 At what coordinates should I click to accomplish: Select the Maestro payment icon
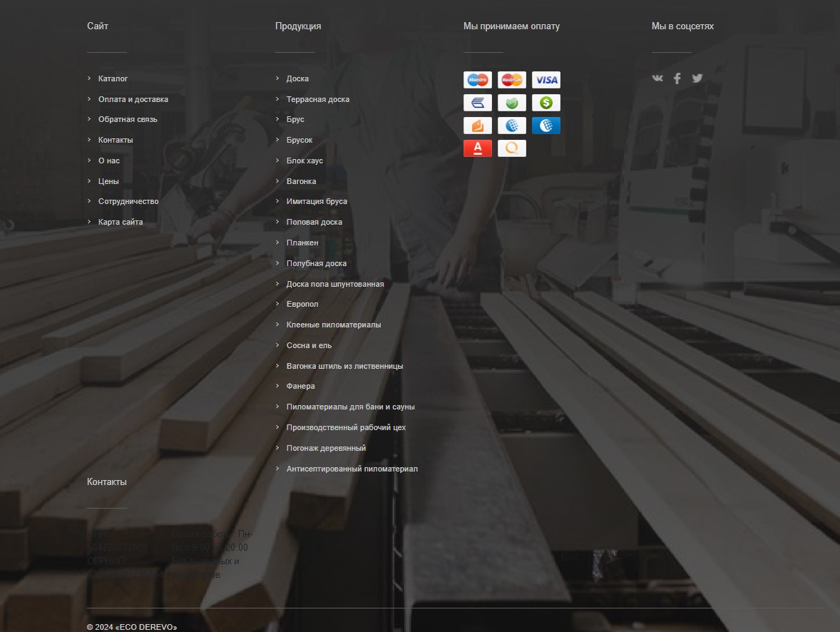[477, 80]
